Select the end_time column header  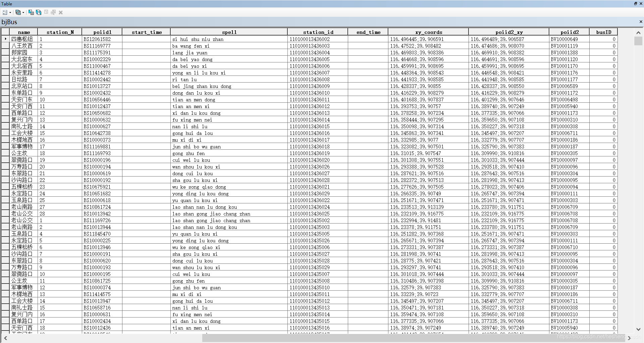[368, 32]
